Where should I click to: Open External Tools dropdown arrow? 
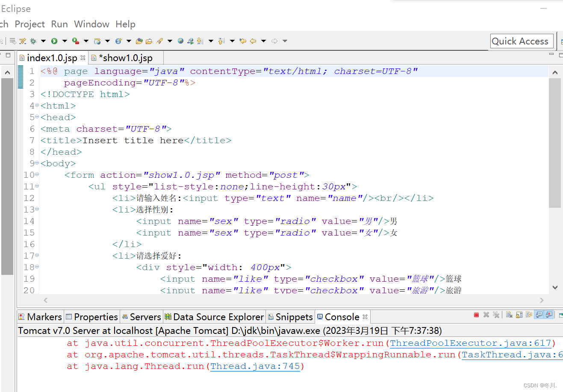point(86,41)
